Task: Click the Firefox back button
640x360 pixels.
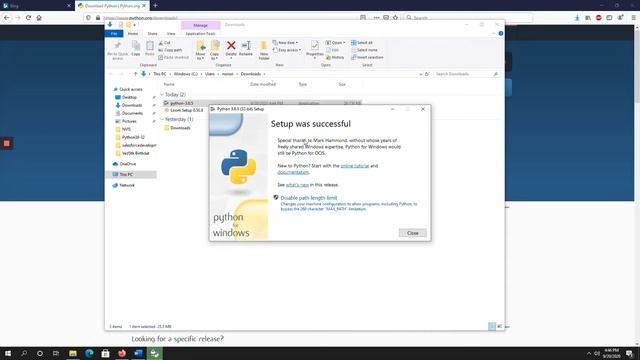Action: (7, 18)
